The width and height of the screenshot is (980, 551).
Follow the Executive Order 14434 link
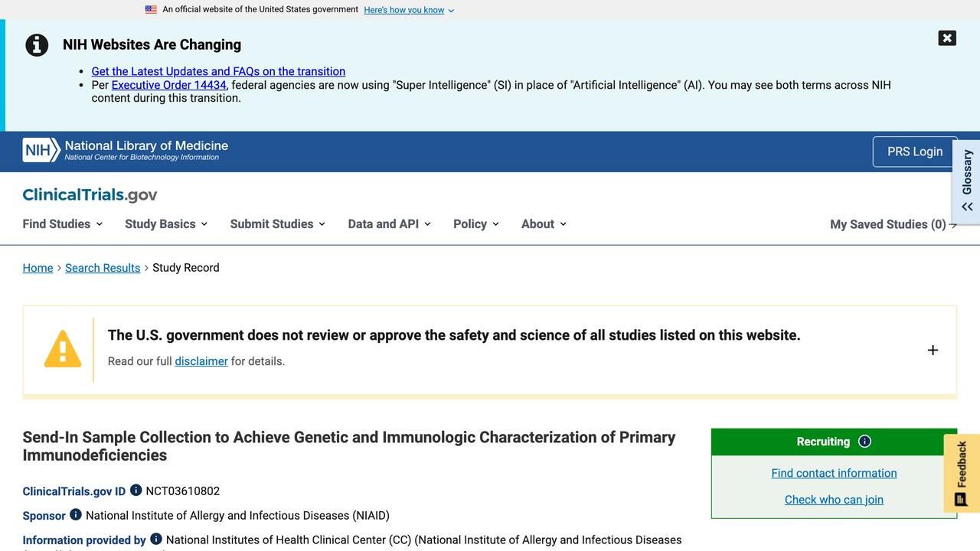coord(169,85)
